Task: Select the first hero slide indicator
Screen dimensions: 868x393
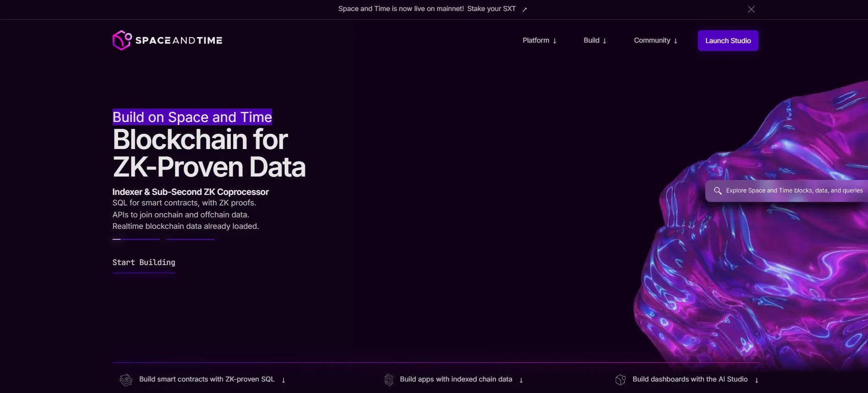Action: pos(136,239)
